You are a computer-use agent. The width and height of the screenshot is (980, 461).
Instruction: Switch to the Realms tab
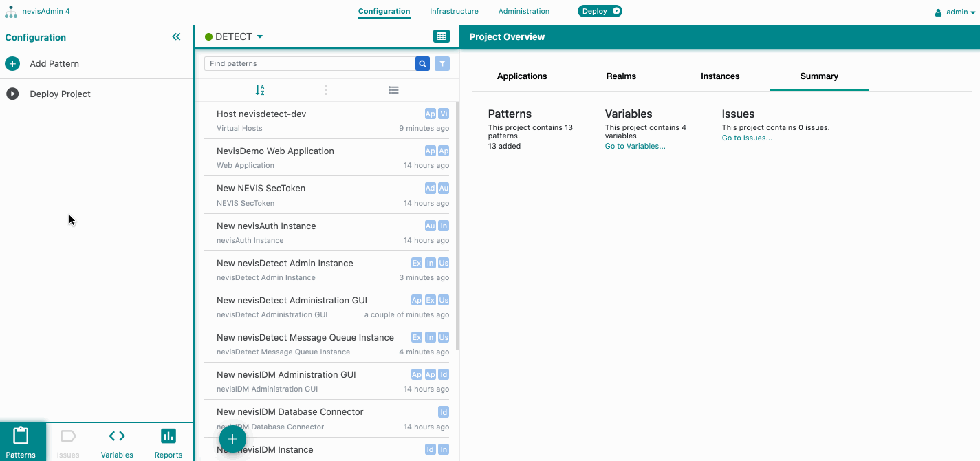click(x=621, y=76)
